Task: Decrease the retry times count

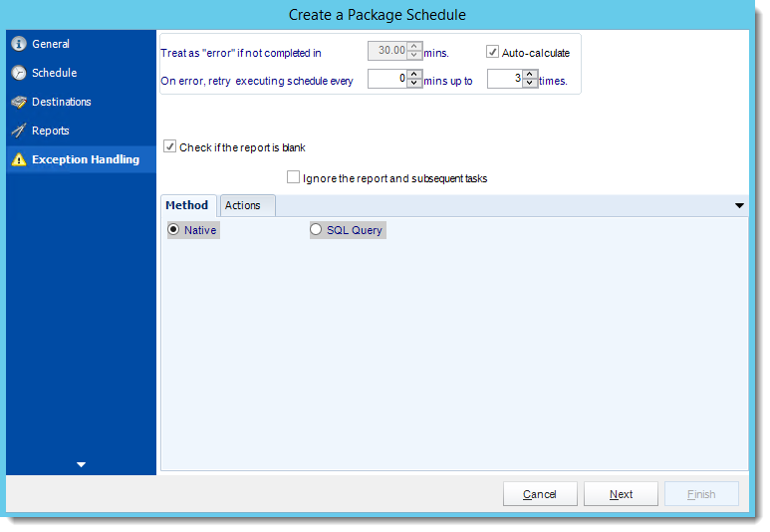Action: coord(529,83)
